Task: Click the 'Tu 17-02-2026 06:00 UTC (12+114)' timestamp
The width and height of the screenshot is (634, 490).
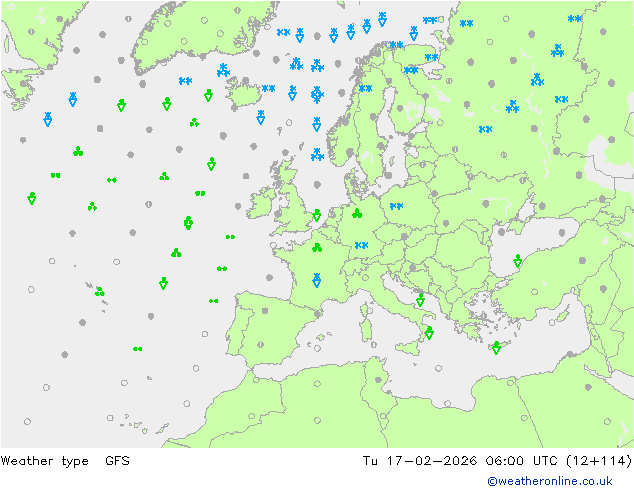Action: point(497,460)
